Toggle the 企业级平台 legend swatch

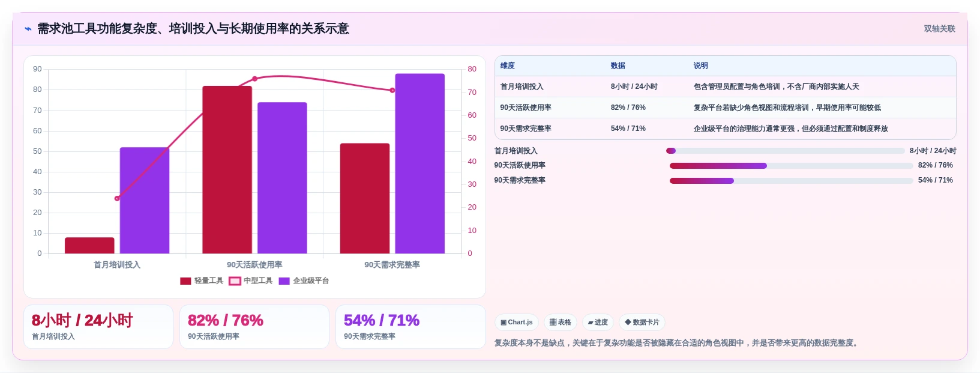click(284, 281)
